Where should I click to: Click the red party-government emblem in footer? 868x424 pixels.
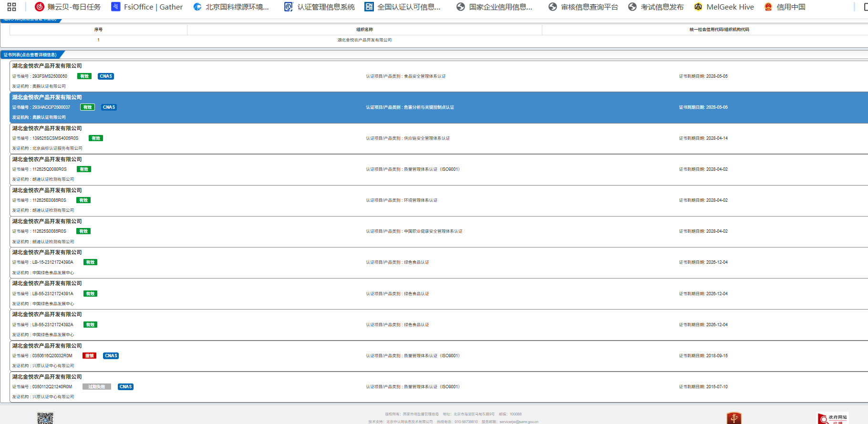pos(734,418)
